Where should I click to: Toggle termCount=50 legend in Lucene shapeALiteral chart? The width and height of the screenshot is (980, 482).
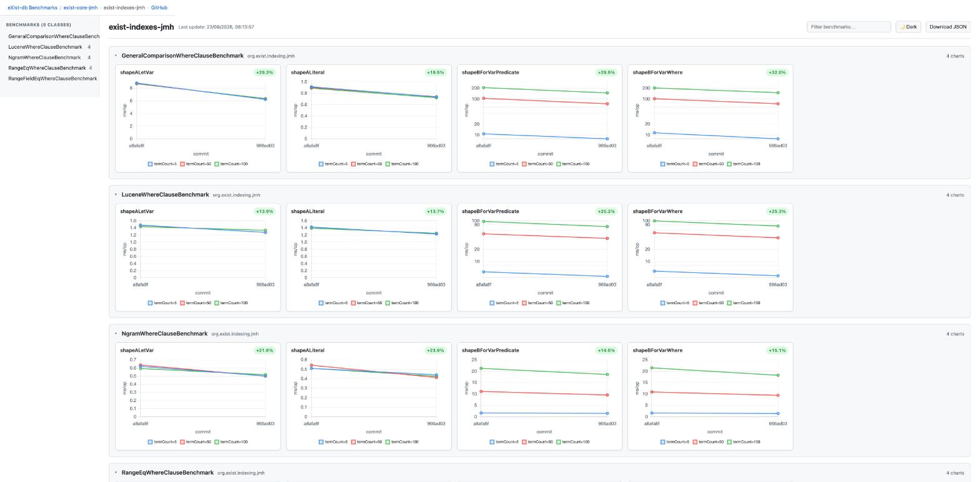point(366,303)
